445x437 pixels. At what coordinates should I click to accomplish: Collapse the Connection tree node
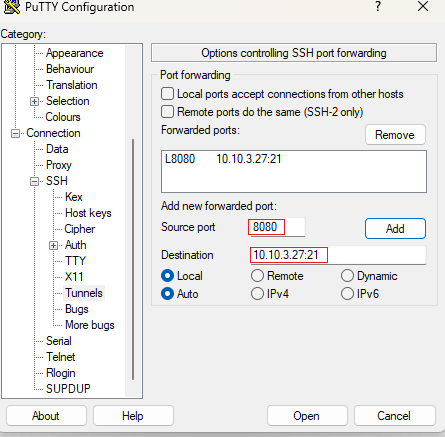tap(15, 133)
